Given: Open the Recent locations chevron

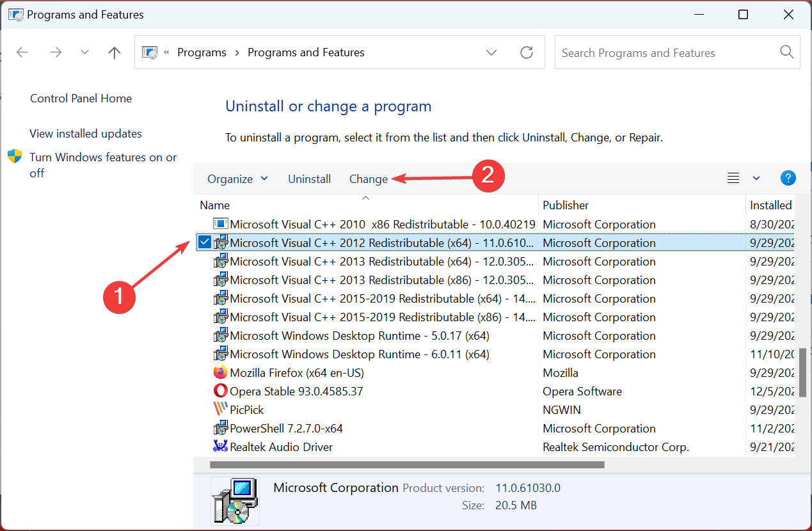Looking at the screenshot, I should click(84, 52).
